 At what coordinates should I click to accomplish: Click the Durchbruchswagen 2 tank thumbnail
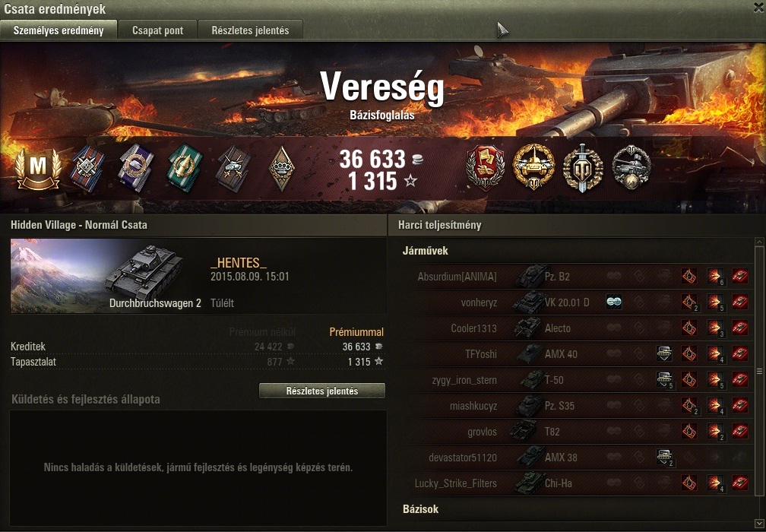(x=144, y=270)
